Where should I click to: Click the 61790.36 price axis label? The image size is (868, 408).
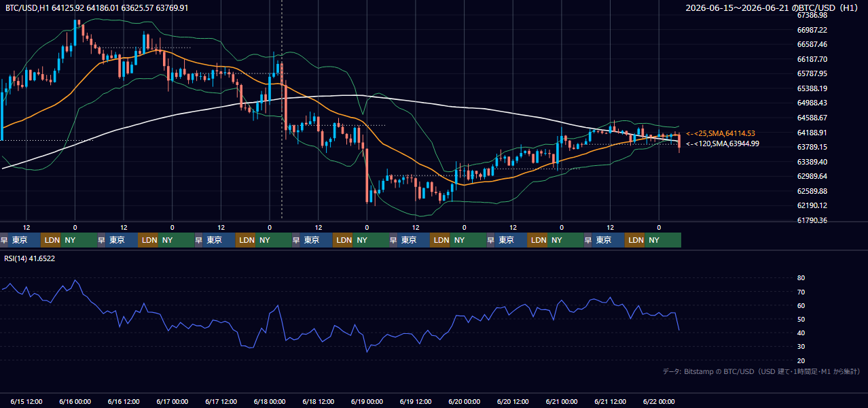812,220
